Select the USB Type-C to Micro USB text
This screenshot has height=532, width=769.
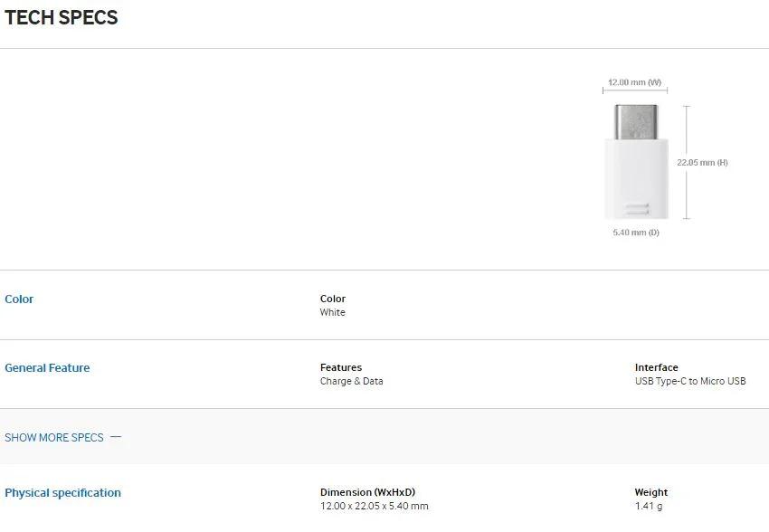coord(689,382)
